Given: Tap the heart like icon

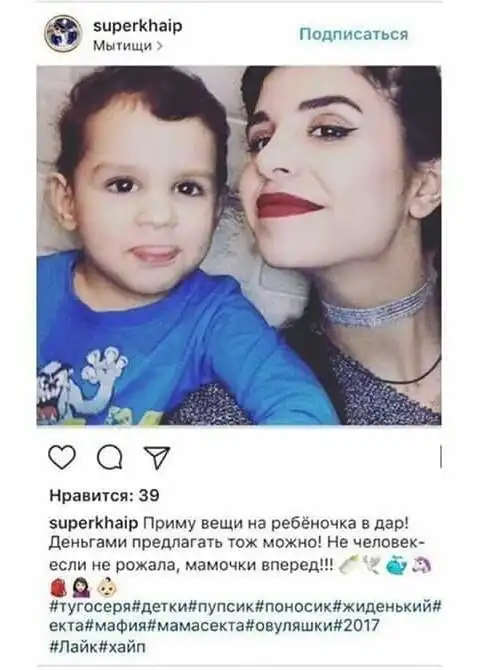Looking at the screenshot, I should point(62,457).
